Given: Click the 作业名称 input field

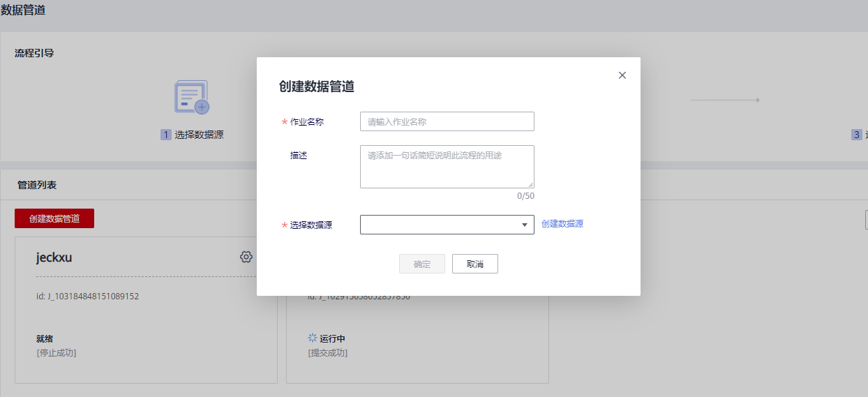Looking at the screenshot, I should tap(447, 121).
